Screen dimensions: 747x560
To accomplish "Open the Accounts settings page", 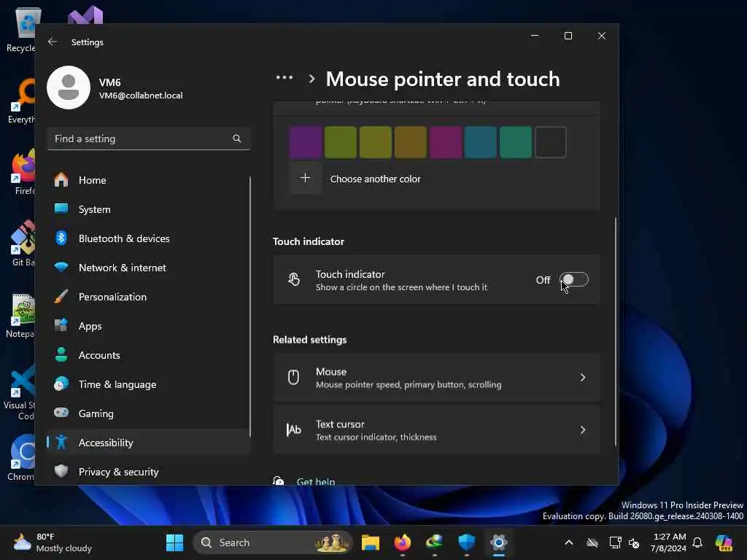I will tap(149, 355).
